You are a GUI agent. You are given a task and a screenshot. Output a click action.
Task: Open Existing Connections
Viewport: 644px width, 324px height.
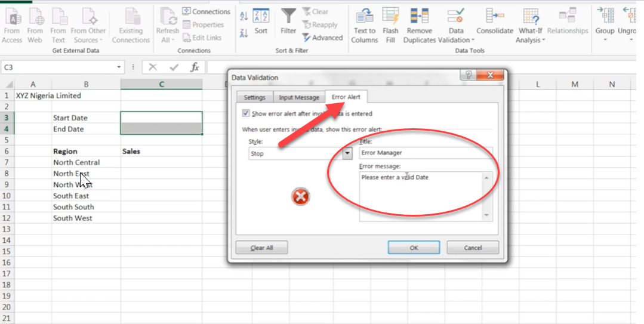(131, 26)
